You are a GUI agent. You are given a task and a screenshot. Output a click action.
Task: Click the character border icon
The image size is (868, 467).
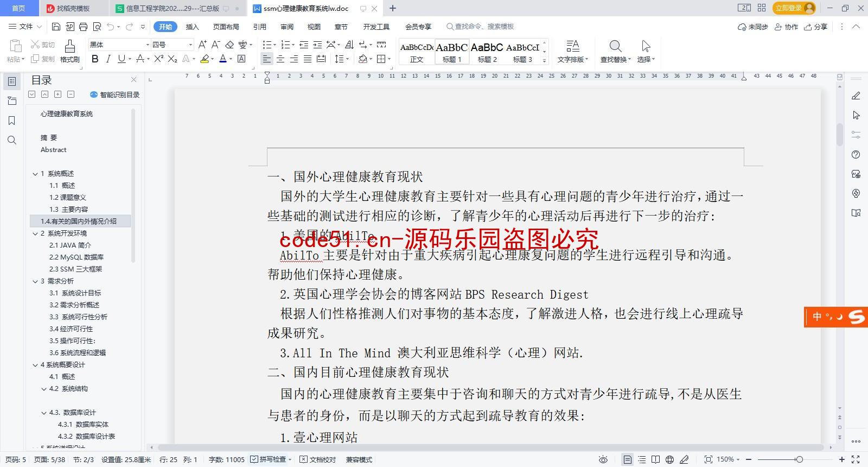241,59
